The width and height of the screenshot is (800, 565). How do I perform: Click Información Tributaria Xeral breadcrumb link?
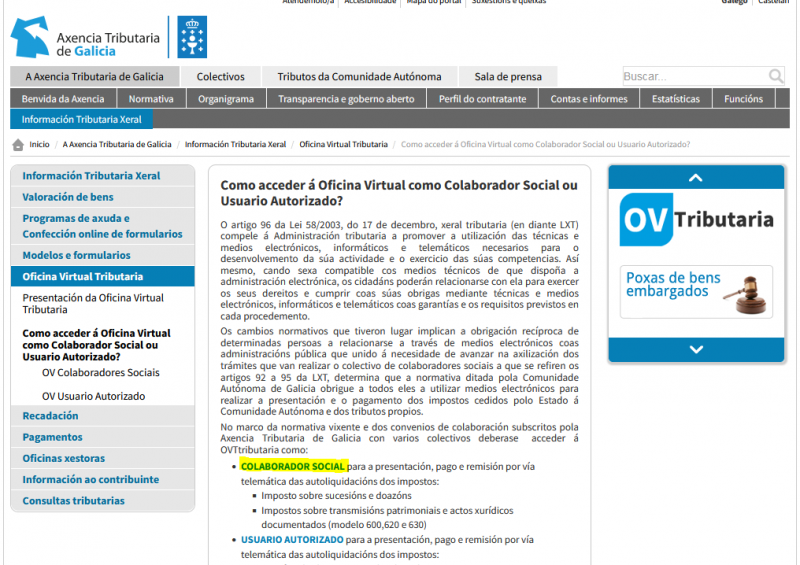click(x=235, y=144)
